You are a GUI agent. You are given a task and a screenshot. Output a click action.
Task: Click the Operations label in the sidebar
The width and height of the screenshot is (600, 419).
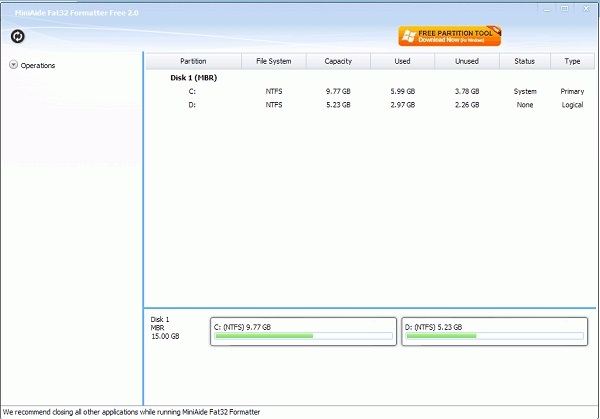[x=38, y=65]
